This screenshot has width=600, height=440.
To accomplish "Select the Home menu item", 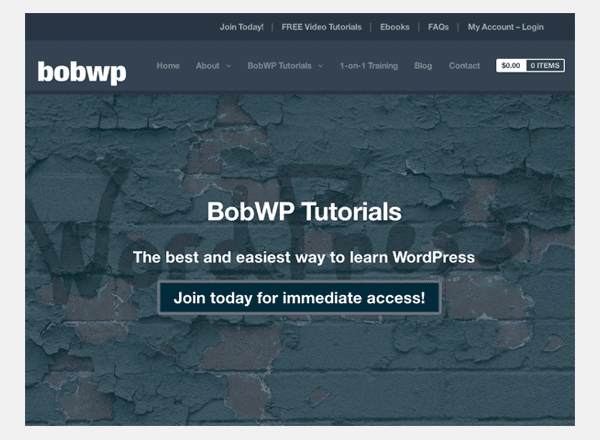I will click(x=168, y=66).
